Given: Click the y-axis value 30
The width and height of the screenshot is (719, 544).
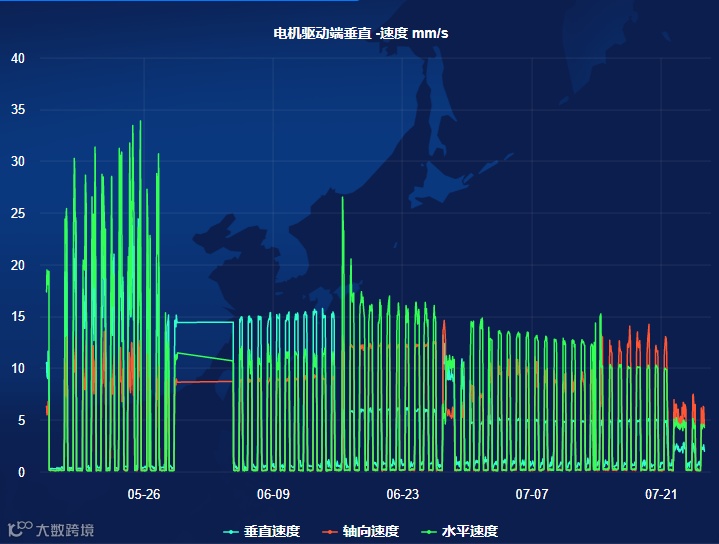Looking at the screenshot, I should point(18,161).
